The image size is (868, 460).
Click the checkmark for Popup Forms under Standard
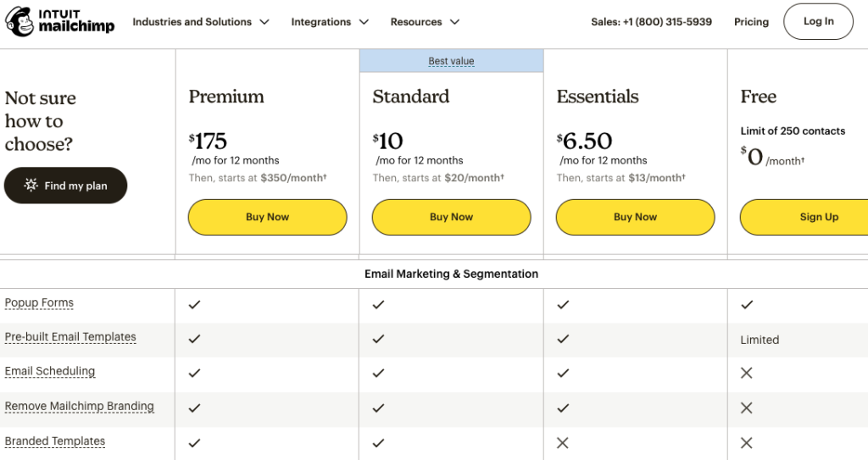click(x=378, y=304)
